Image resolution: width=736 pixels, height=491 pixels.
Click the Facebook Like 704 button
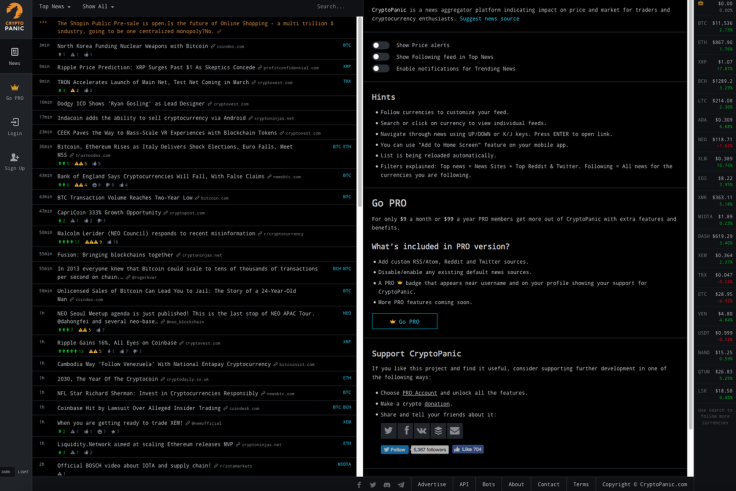pos(468,449)
